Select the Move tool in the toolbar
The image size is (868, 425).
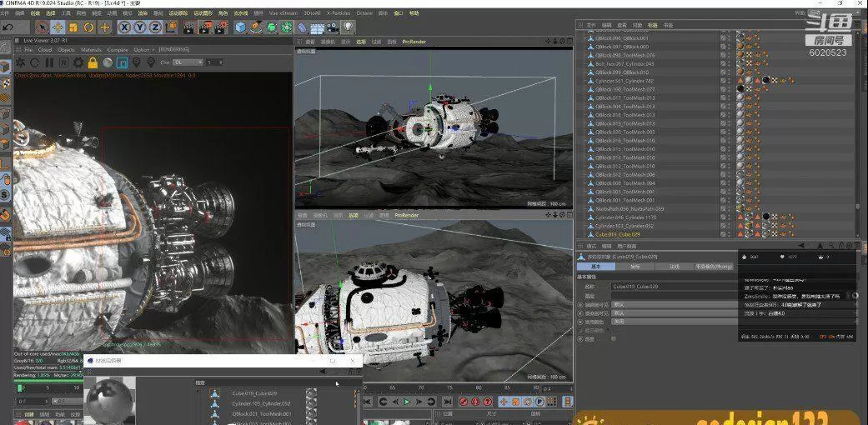[59, 27]
